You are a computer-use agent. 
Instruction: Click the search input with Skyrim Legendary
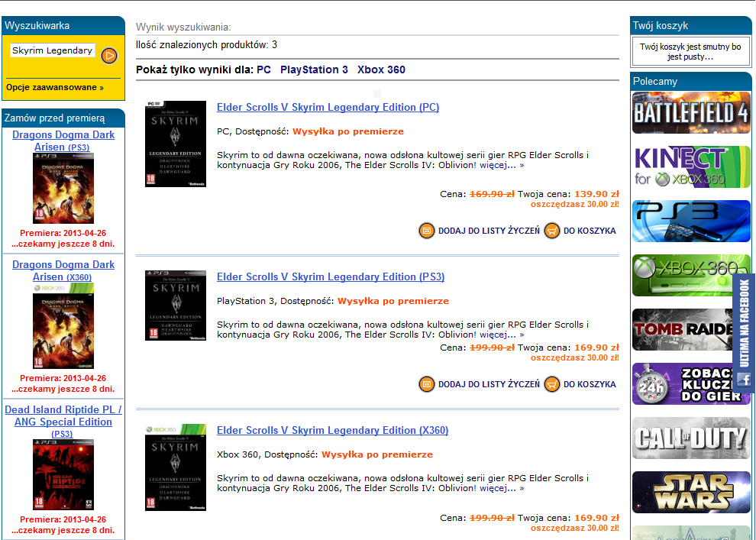(53, 50)
